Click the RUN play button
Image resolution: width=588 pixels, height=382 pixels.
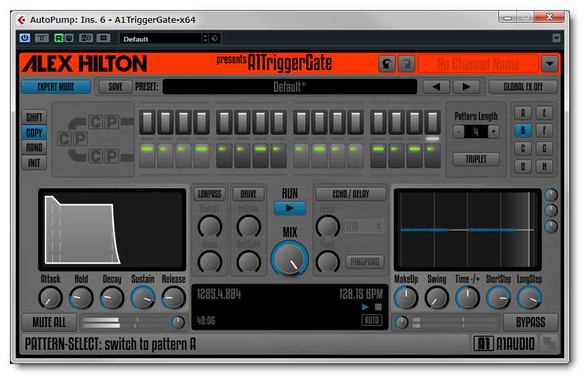tap(289, 208)
